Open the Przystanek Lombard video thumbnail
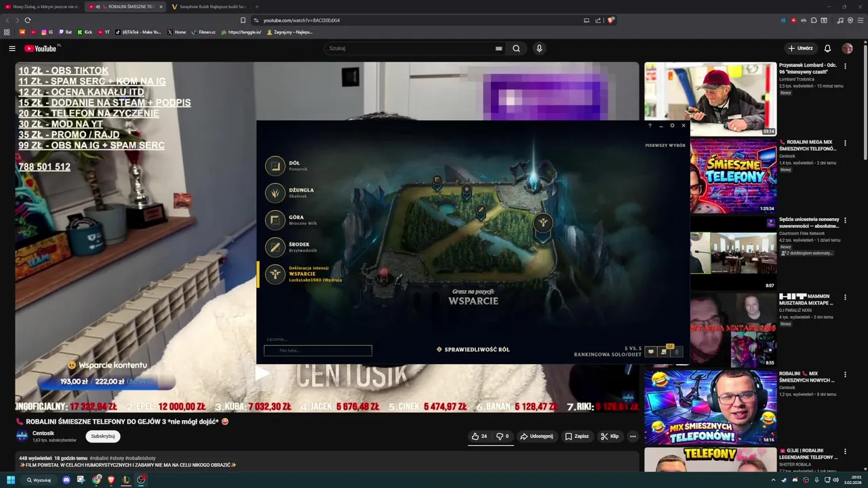The height and width of the screenshot is (488, 868). coord(710,99)
